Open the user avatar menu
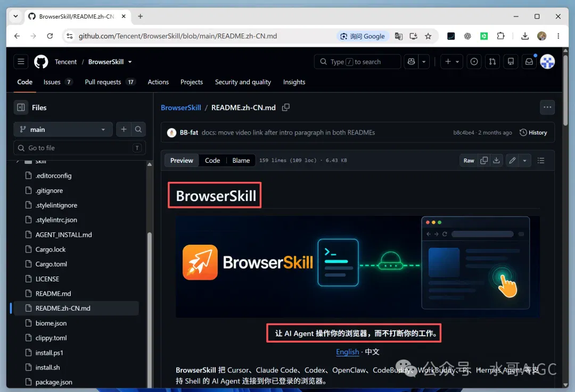The image size is (575, 392). [x=547, y=62]
